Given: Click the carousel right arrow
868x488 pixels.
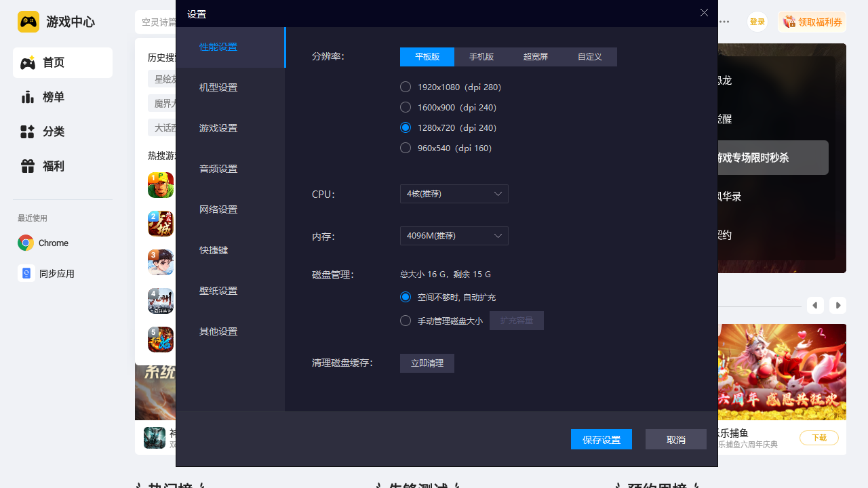Looking at the screenshot, I should click(x=837, y=305).
